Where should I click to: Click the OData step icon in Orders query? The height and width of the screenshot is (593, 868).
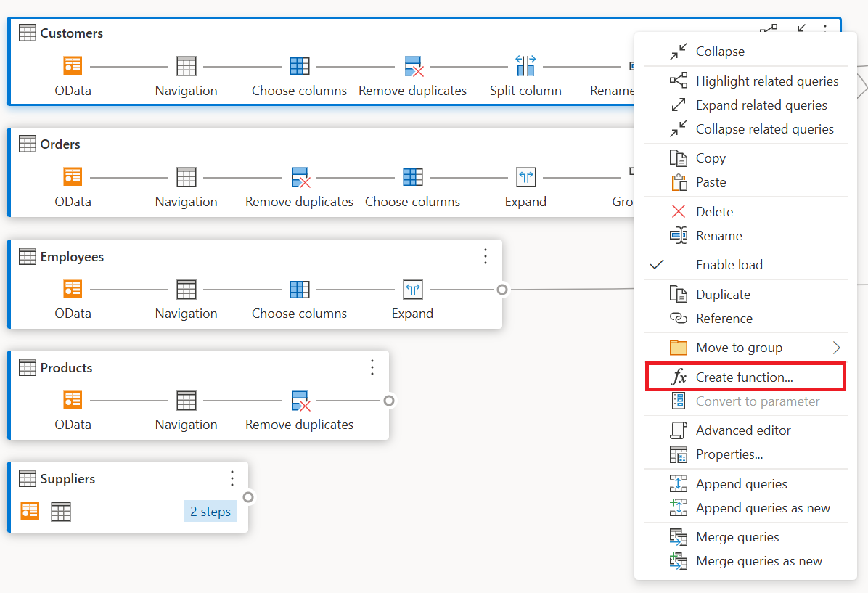(x=73, y=177)
